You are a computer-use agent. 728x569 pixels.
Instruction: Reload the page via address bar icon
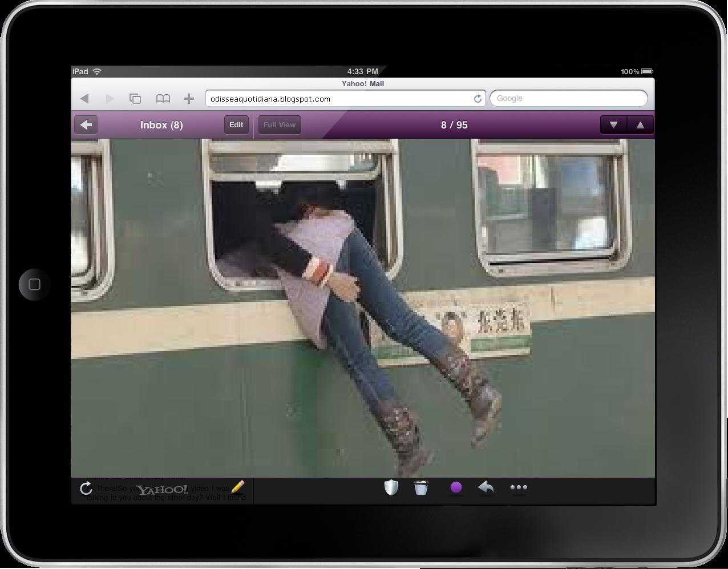click(x=478, y=98)
